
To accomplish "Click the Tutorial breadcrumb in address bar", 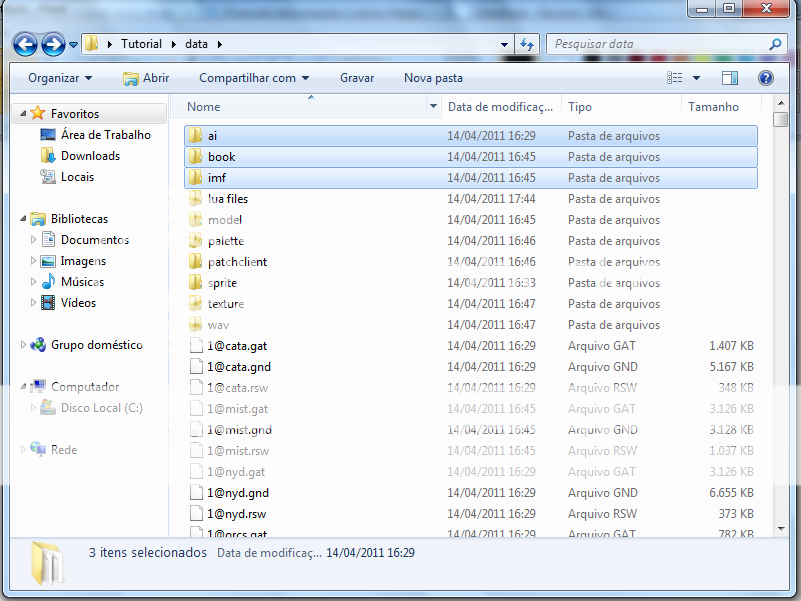I will pyautogui.click(x=141, y=44).
